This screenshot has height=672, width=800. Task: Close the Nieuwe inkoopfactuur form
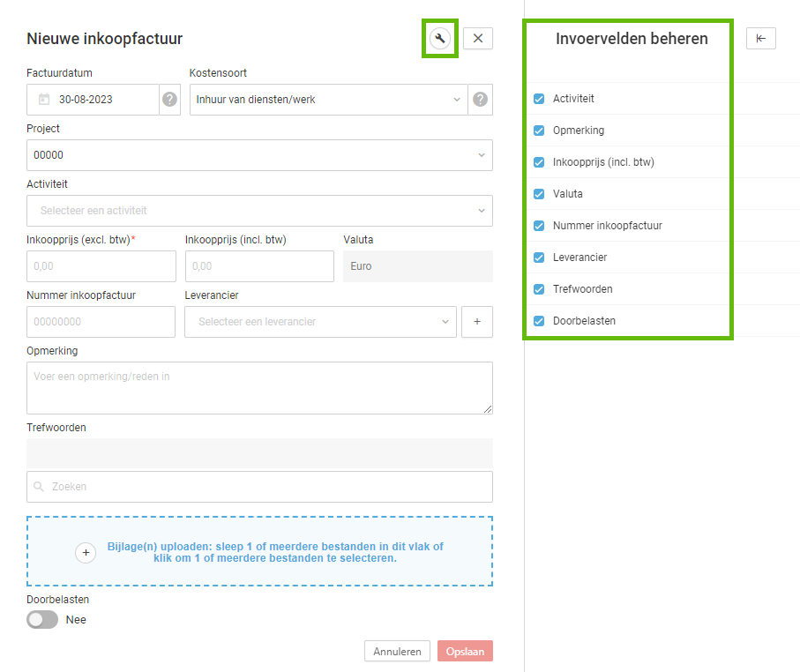478,38
